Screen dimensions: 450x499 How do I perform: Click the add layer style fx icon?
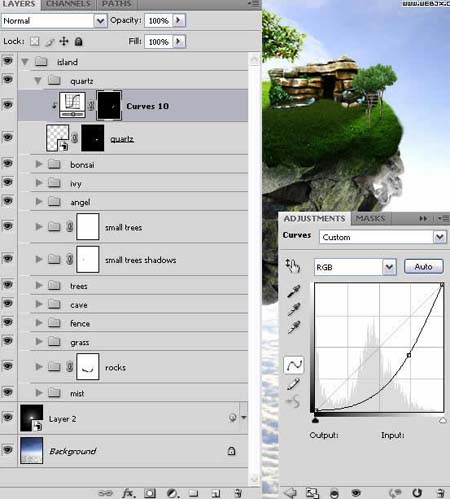pos(128,493)
